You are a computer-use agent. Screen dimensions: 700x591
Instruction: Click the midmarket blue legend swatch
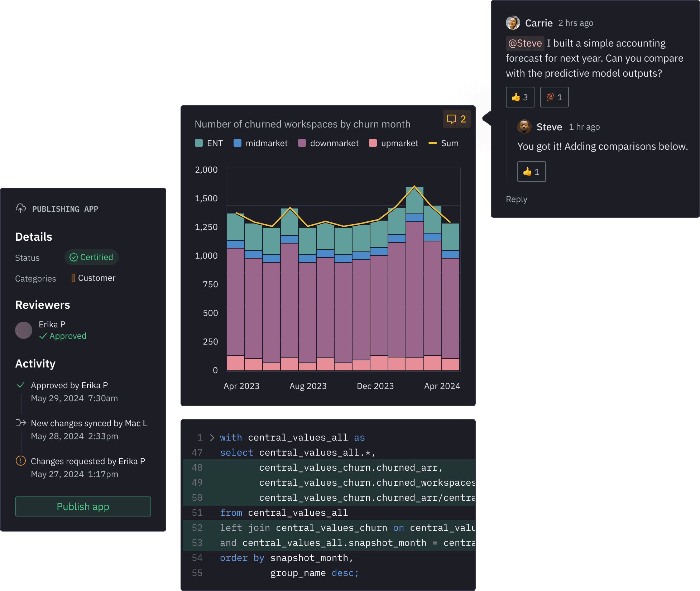[x=238, y=143]
